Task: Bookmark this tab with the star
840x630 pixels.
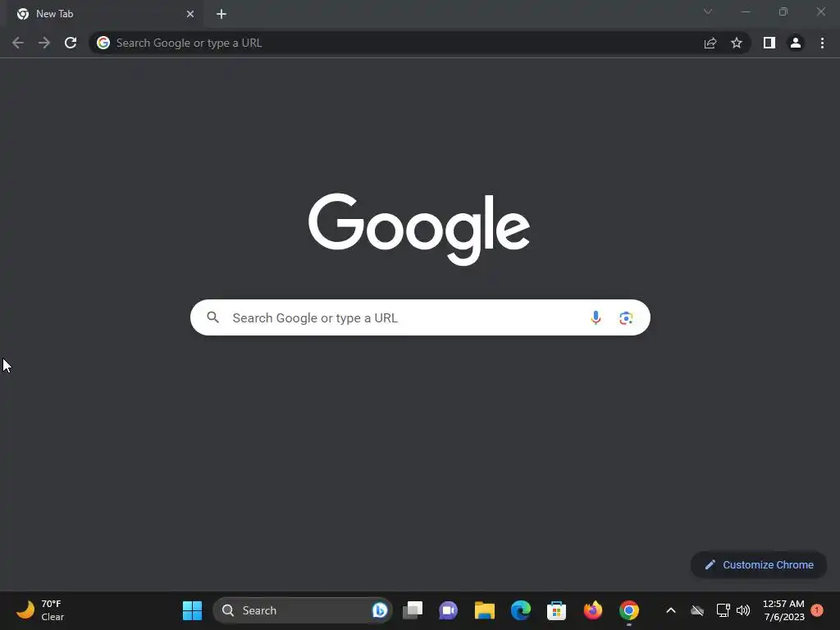Action: pos(737,43)
